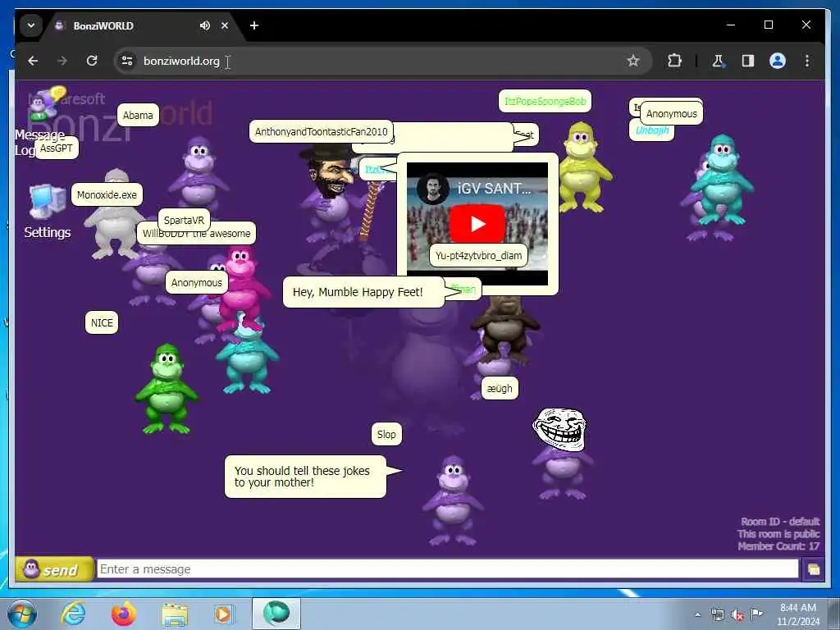Open the Settings computer icon
The height and width of the screenshot is (630, 840).
[47, 212]
